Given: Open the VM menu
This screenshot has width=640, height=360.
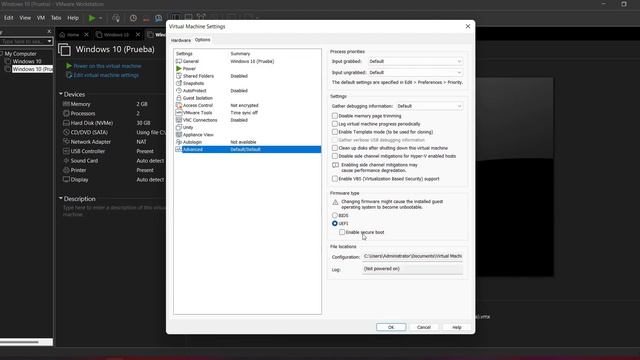Looking at the screenshot, I should (x=41, y=18).
